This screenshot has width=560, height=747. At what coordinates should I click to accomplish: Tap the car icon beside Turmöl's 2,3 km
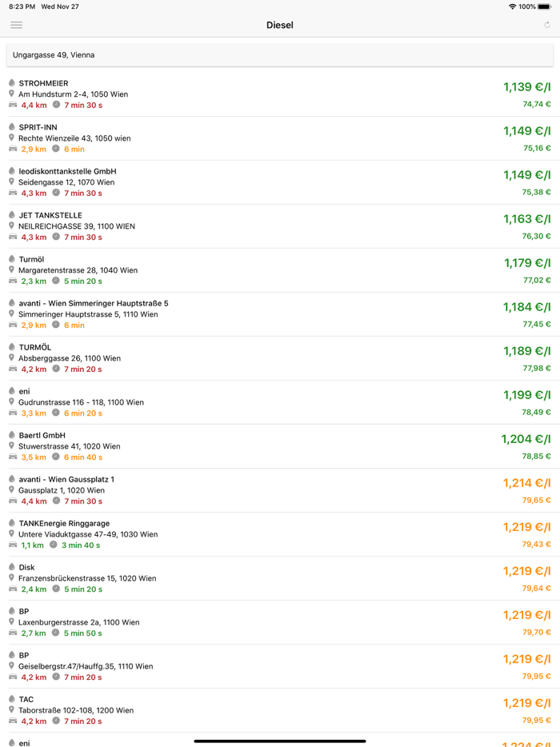[13, 281]
